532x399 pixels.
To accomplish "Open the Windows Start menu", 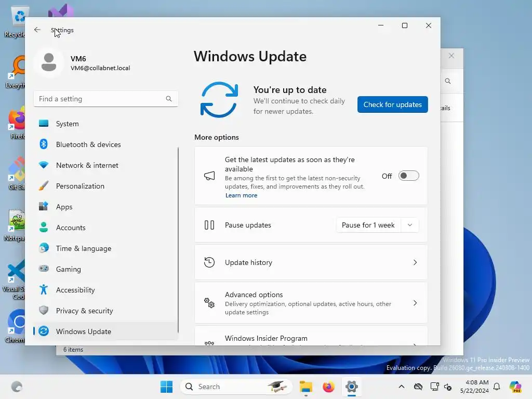I will [166, 387].
